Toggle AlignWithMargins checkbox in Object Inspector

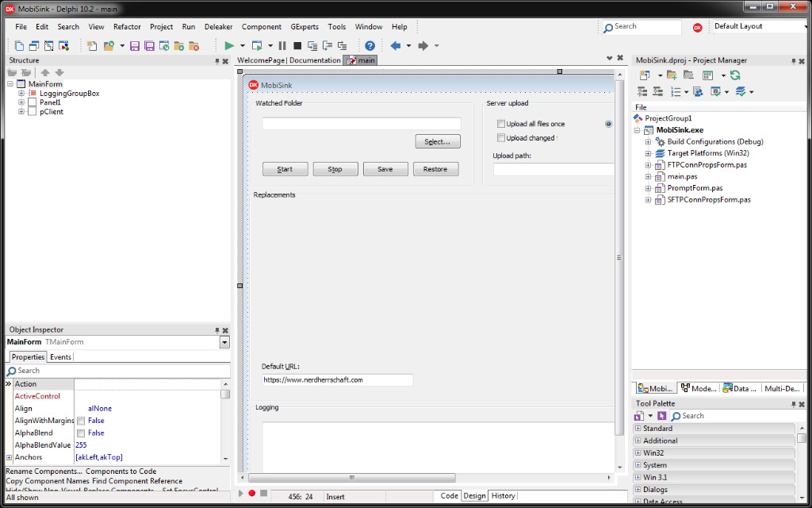click(x=81, y=421)
